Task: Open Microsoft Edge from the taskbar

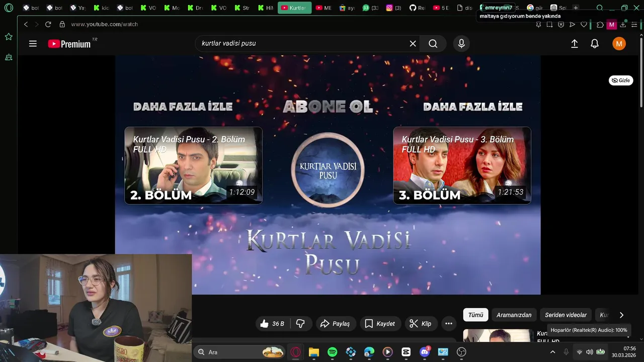Action: (x=369, y=352)
